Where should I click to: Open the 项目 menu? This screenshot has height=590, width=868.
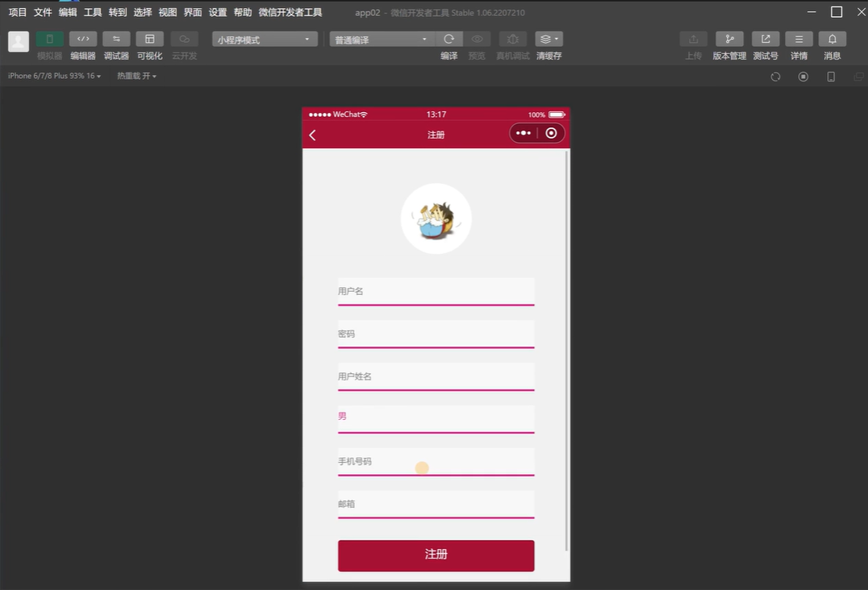tap(17, 12)
